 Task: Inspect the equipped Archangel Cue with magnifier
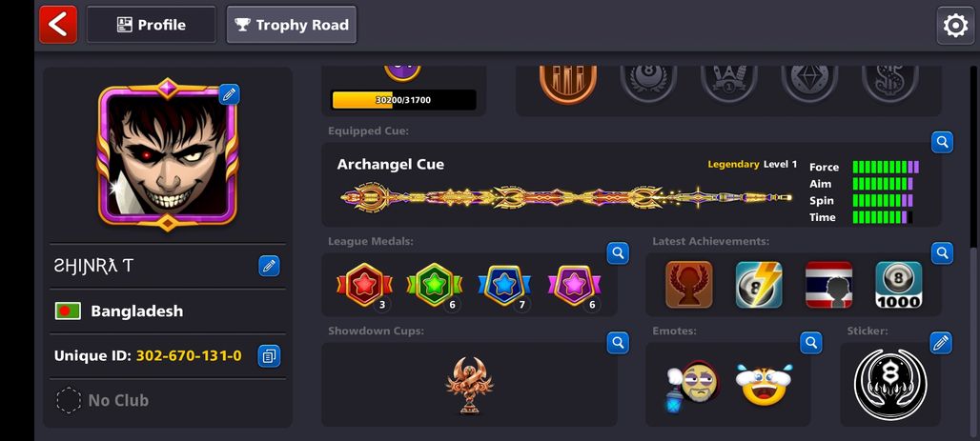[942, 143]
